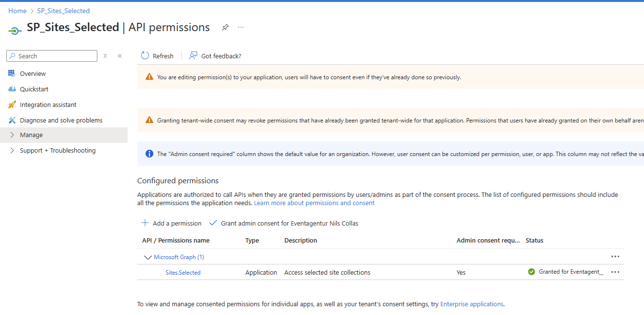Go to Home breadcrumb
This screenshot has width=644, height=315.
[18, 11]
